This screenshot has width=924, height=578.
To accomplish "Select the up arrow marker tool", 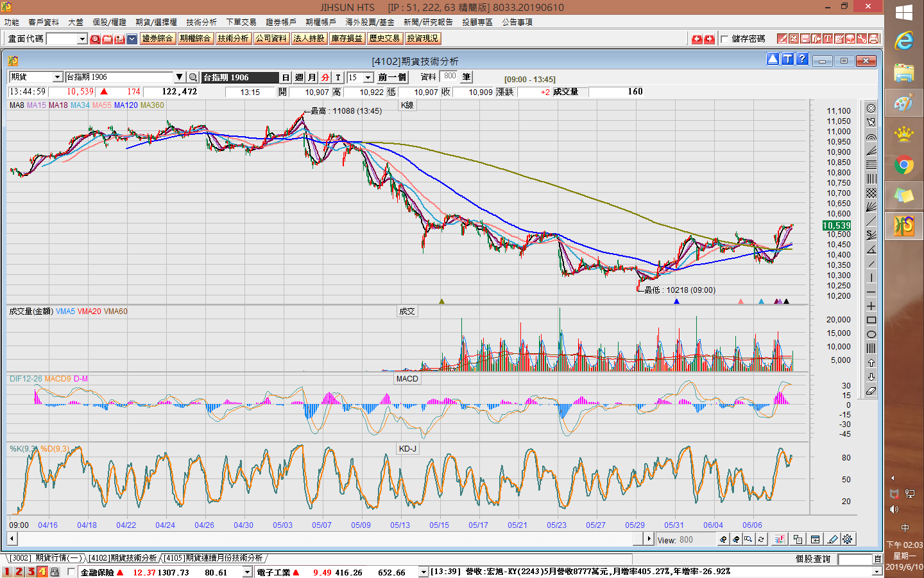I will 871,362.
